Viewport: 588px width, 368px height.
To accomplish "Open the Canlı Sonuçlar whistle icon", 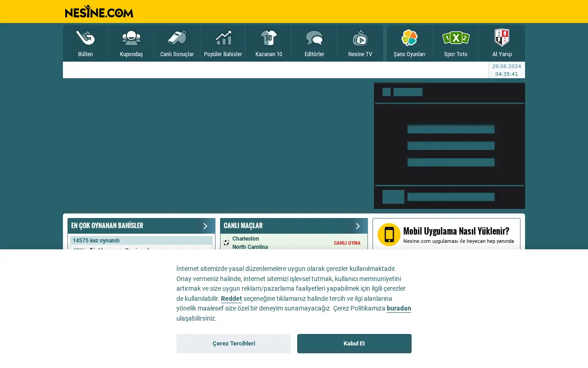I will pos(177,38).
